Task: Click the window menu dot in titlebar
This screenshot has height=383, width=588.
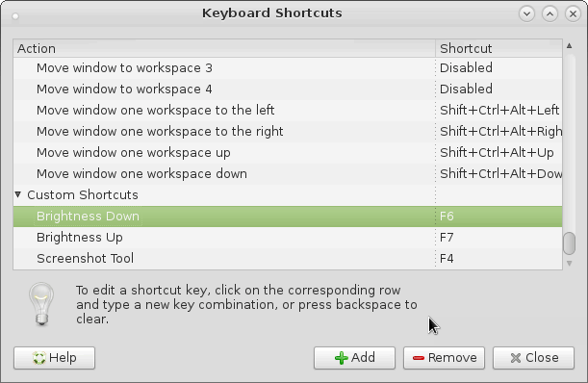Action: pos(15,16)
